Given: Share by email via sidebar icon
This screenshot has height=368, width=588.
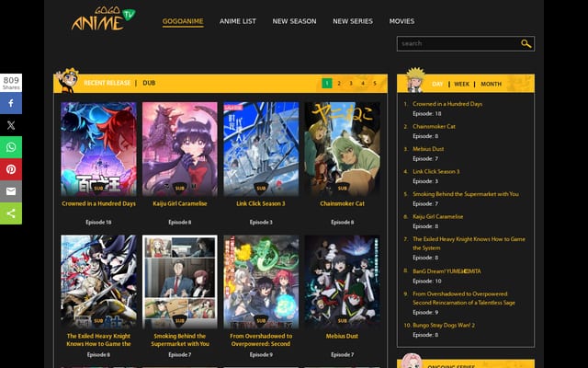Looking at the screenshot, I should pos(11,191).
